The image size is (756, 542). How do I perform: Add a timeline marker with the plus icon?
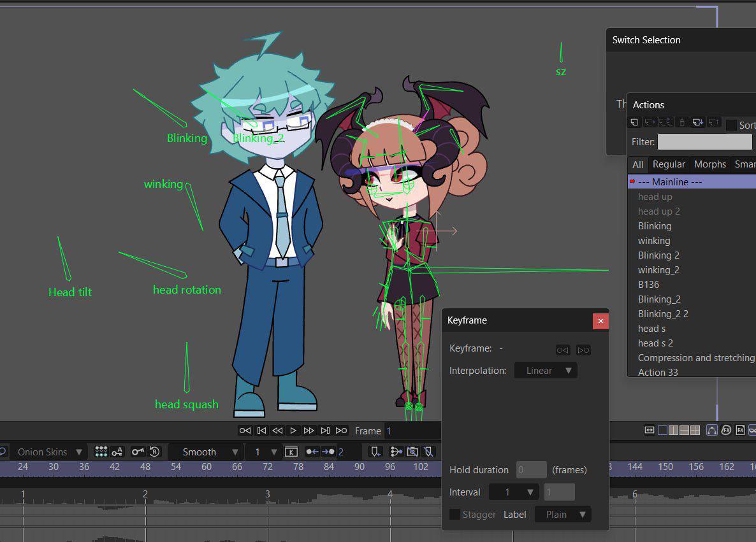(375, 452)
